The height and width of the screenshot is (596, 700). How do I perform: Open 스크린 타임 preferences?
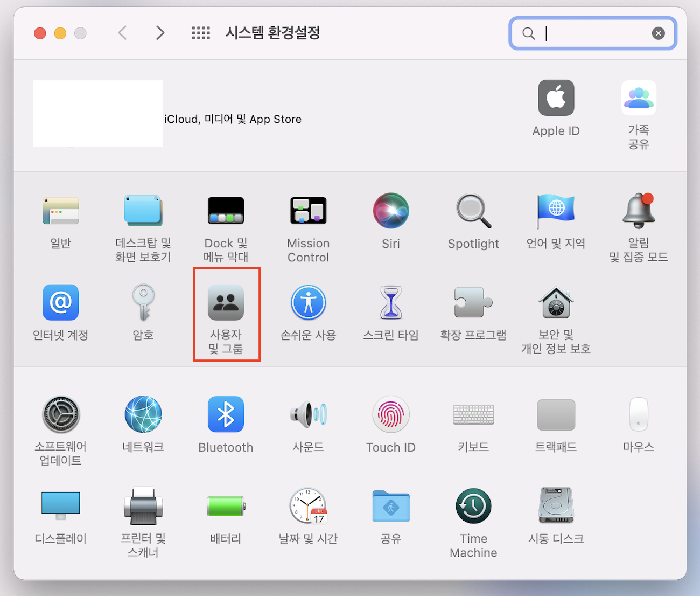coord(391,302)
